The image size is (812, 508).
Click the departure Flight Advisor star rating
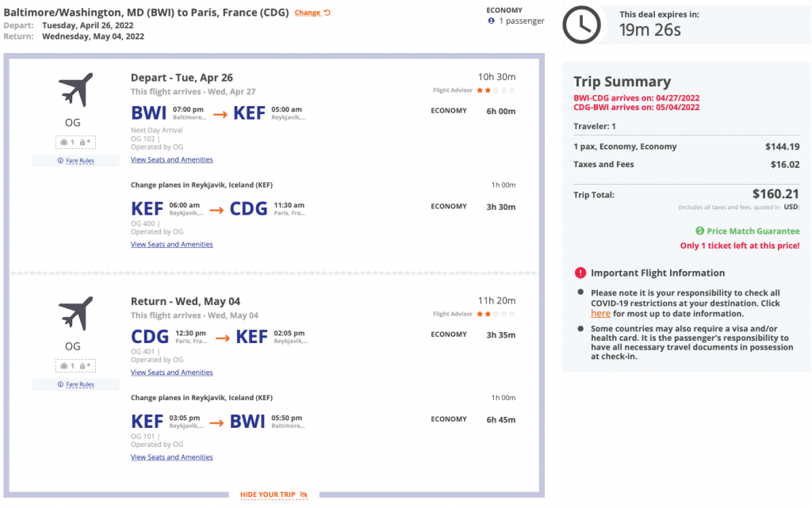pyautogui.click(x=496, y=90)
